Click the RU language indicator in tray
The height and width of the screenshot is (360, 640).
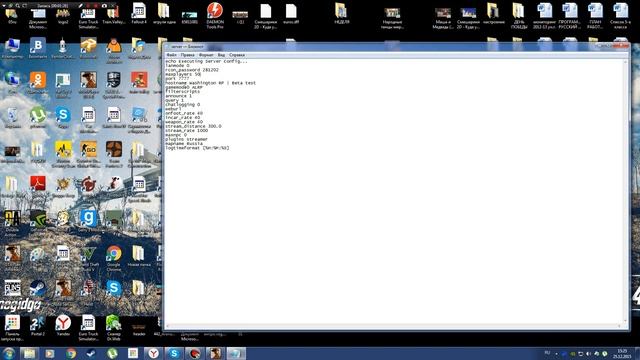547,353
